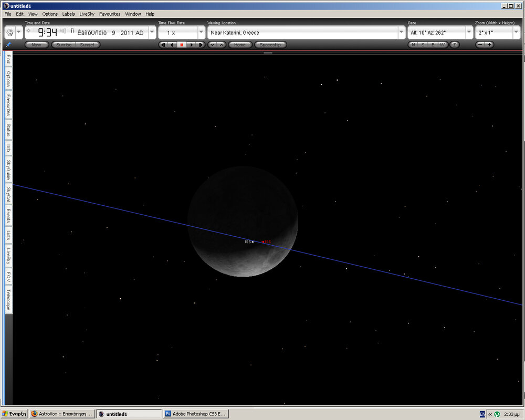Screen dimensions: 525x420
Task: Switch to Adobe Photoshop CS3 in taskbar
Action: coord(196,414)
